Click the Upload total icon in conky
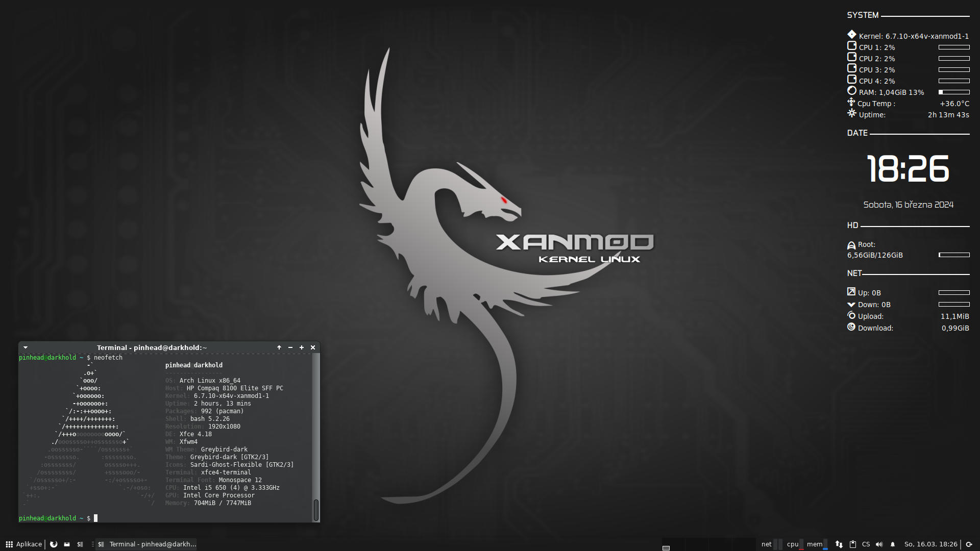 (851, 315)
